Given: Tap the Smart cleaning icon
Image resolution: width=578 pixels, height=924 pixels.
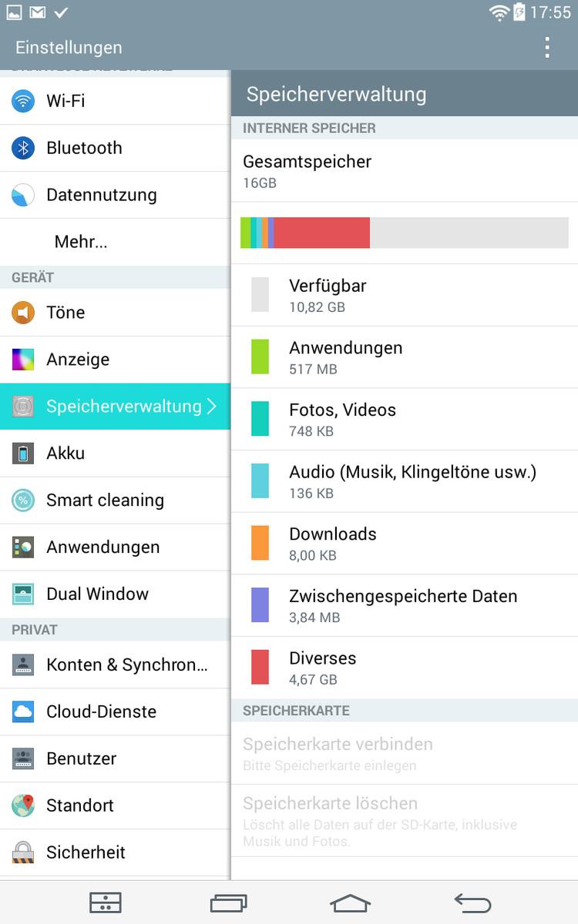Looking at the screenshot, I should point(23,500).
